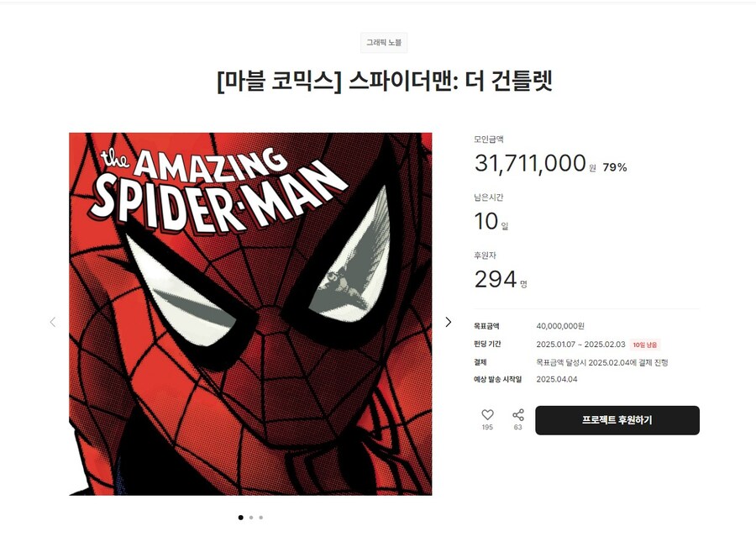This screenshot has height=542, width=756.
Task: Click the goal amount 40,000,000원
Action: coord(560,326)
